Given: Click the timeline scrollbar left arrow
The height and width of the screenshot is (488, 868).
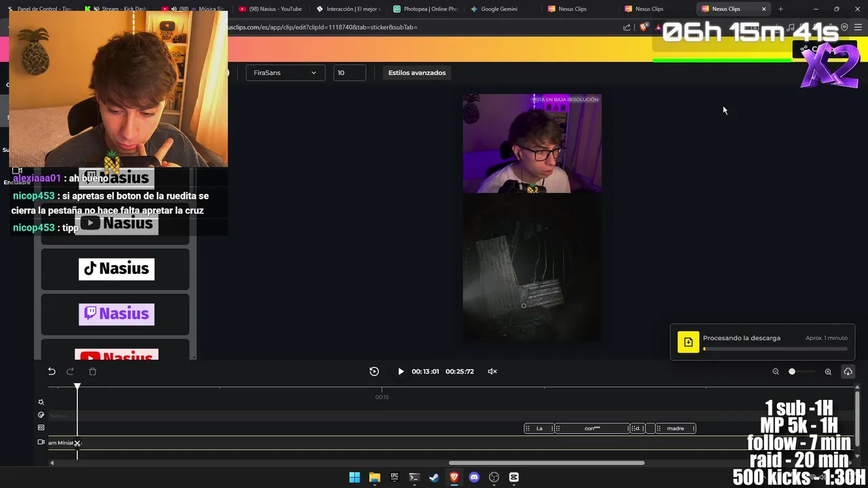Looking at the screenshot, I should coord(52,463).
